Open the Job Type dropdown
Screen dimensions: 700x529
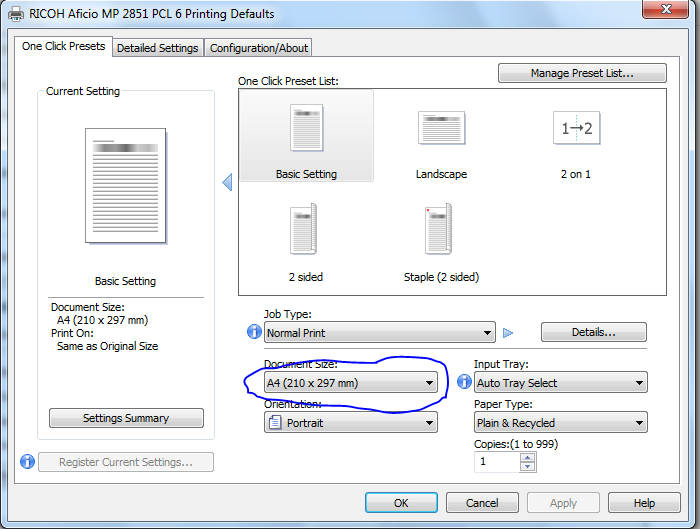pyautogui.click(x=379, y=333)
